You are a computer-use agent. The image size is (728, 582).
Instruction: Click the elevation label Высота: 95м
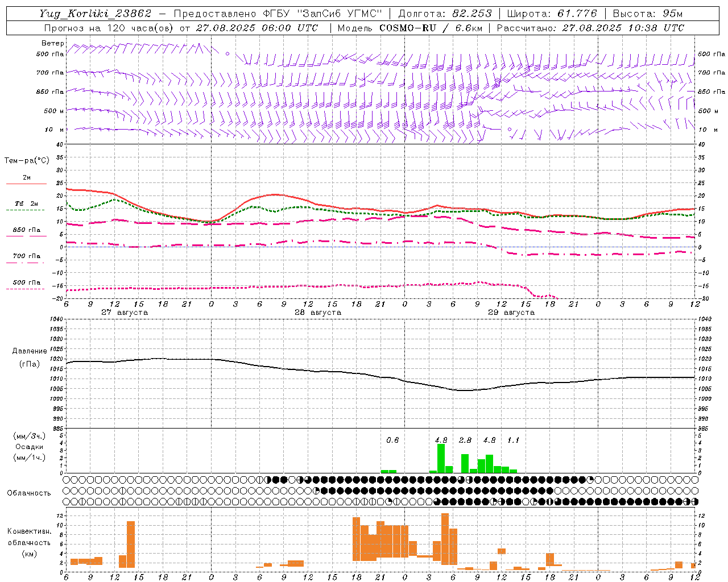pyautogui.click(x=647, y=14)
